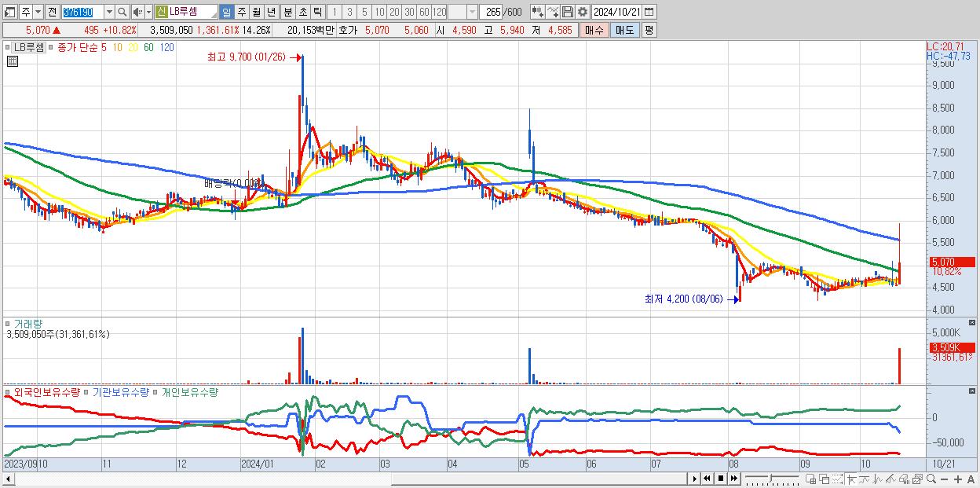
Task: Open stock search magnifier icon
Action: point(122,12)
